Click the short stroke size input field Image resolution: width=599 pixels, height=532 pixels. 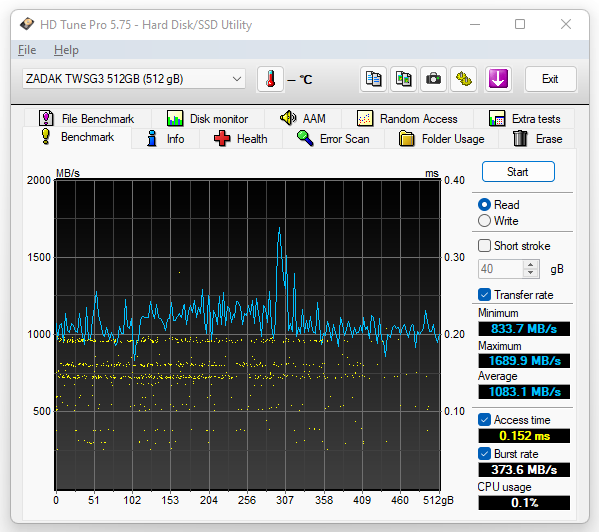(501, 269)
